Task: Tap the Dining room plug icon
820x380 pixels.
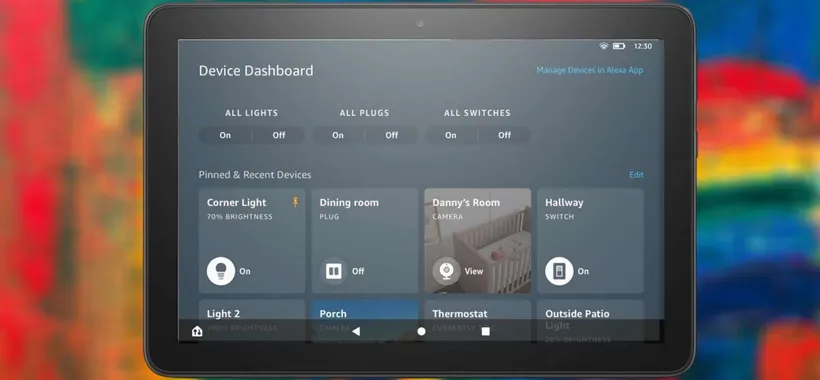Action: (x=334, y=271)
